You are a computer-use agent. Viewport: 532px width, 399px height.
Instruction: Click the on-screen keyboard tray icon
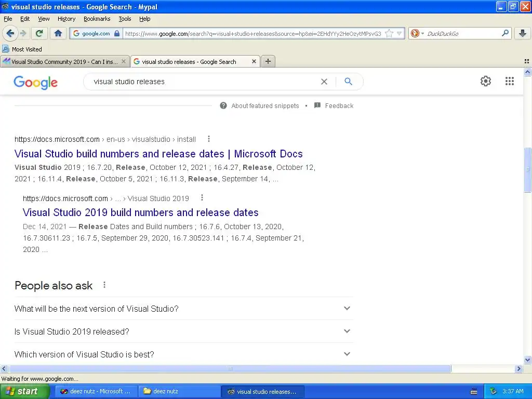[474, 392]
